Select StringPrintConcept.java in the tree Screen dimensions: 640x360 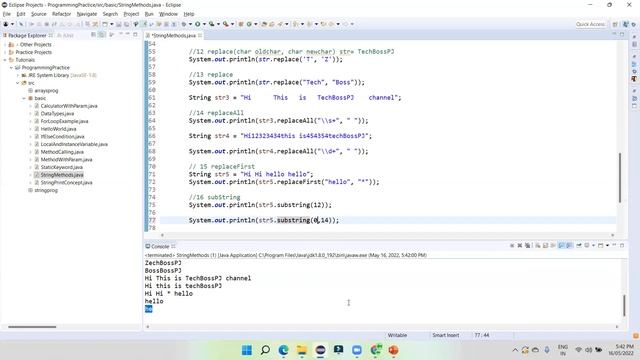(x=66, y=182)
